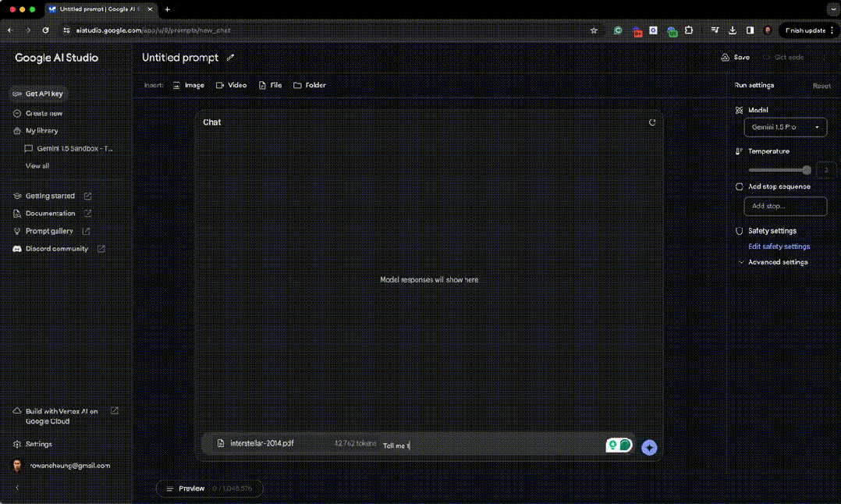Open the Gemini 1.5 Sandbox saved prompt
This screenshot has height=504, width=841.
(69, 148)
